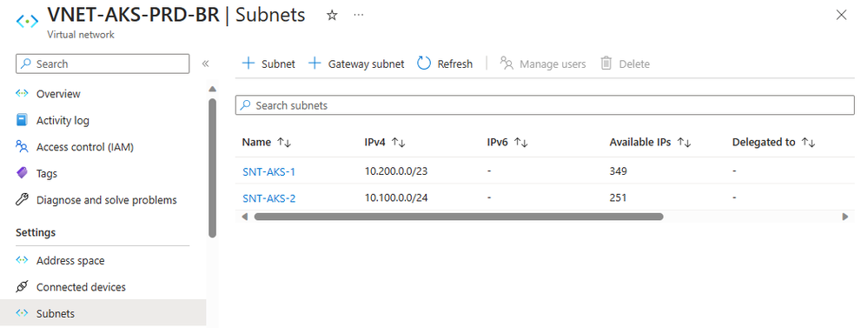Click the Activity log book icon
This screenshot has width=868, height=328.
click(22, 120)
